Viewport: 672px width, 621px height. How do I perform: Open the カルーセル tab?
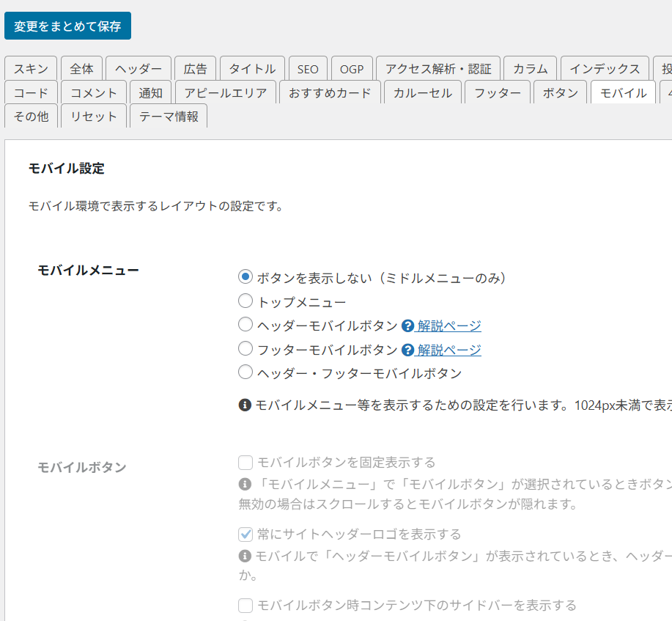(x=423, y=93)
